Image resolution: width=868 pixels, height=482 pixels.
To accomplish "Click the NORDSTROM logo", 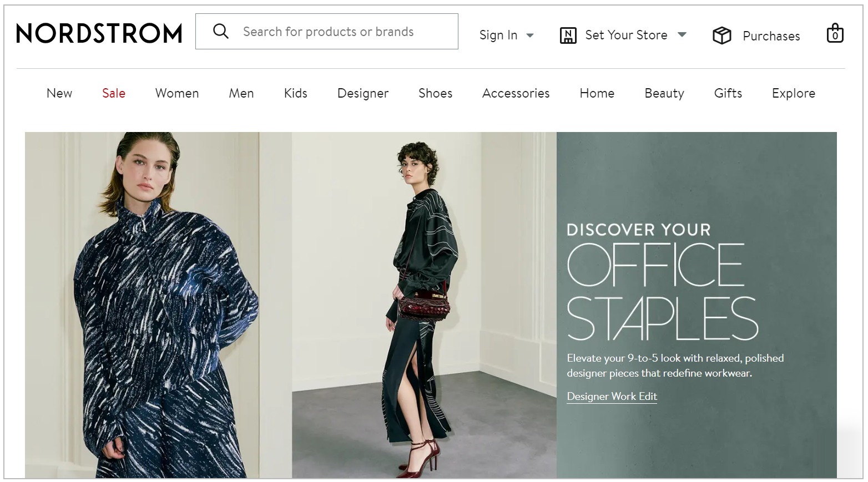I will click(x=99, y=34).
